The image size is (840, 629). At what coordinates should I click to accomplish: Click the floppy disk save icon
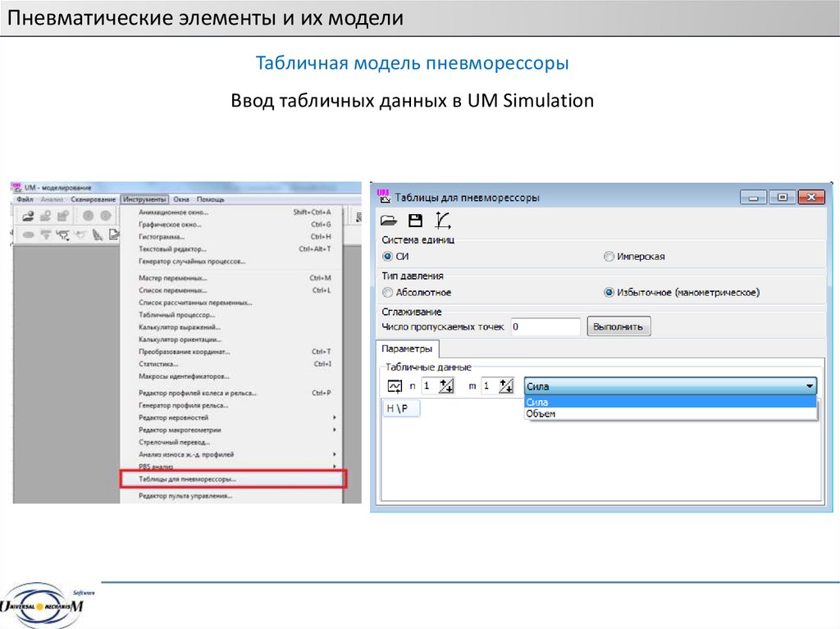point(415,220)
